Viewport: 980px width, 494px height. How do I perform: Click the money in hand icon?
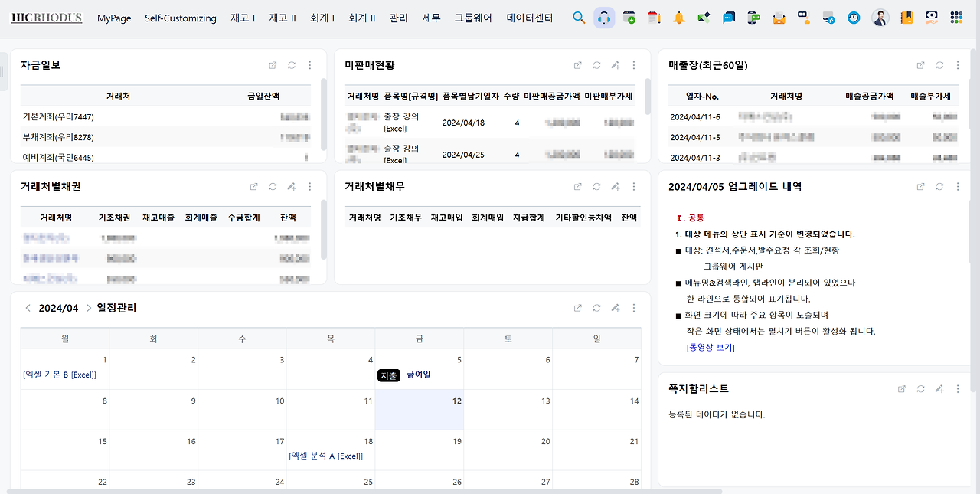pyautogui.click(x=932, y=17)
